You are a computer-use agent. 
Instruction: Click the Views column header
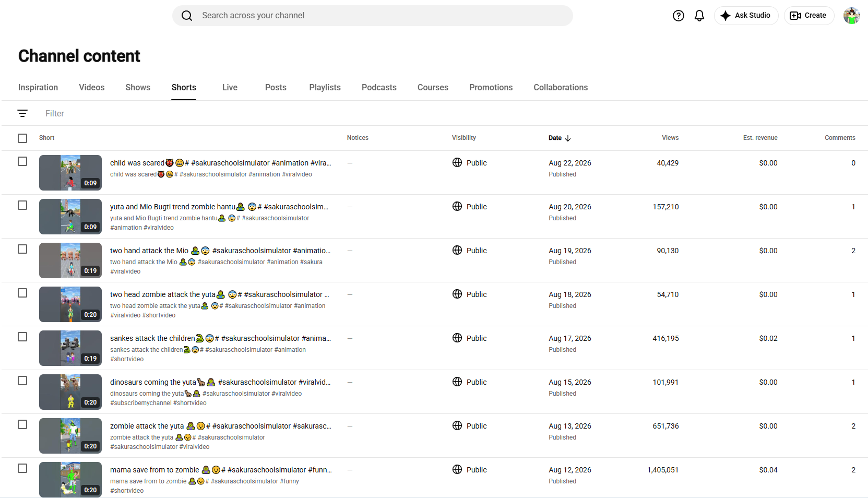670,138
